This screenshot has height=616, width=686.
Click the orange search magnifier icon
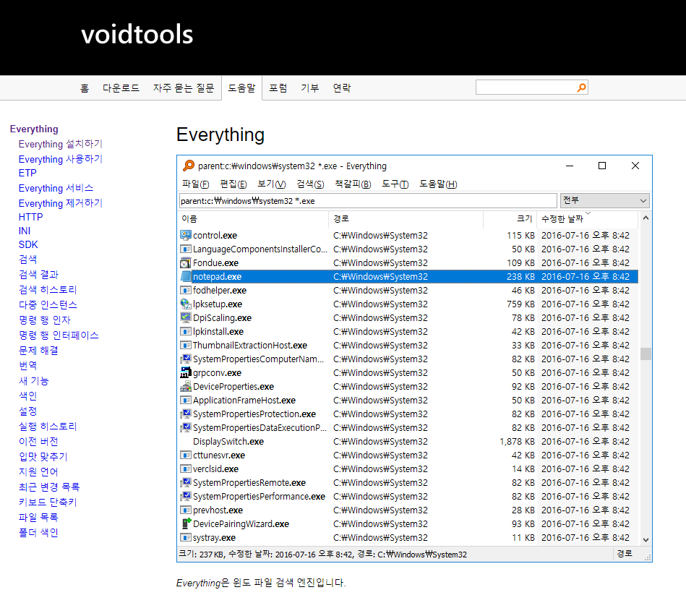coord(581,87)
